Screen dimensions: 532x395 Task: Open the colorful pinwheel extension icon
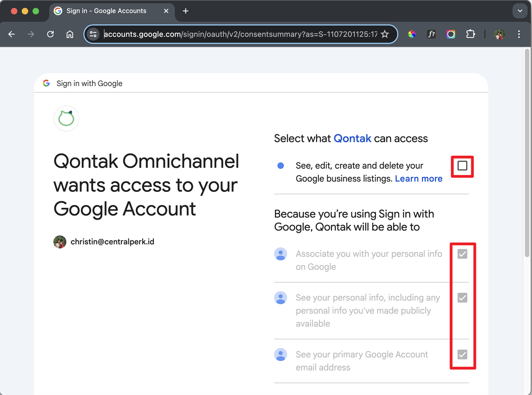tap(412, 34)
